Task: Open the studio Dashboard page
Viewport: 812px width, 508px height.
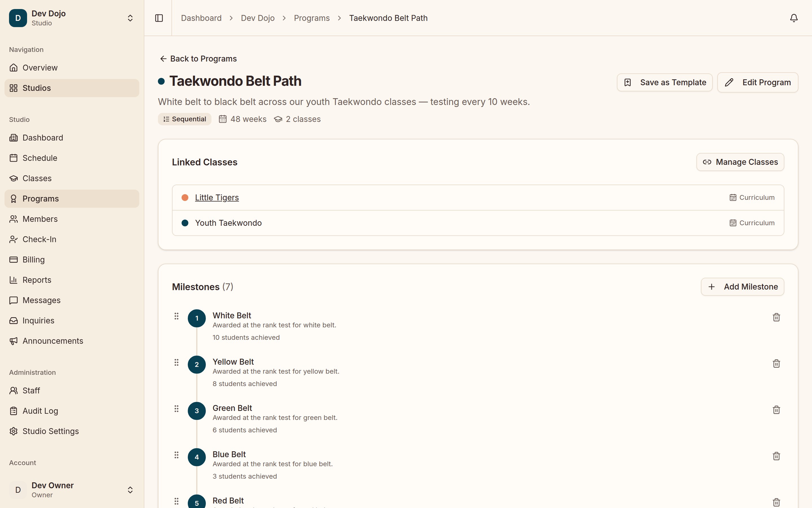Action: pos(72,138)
